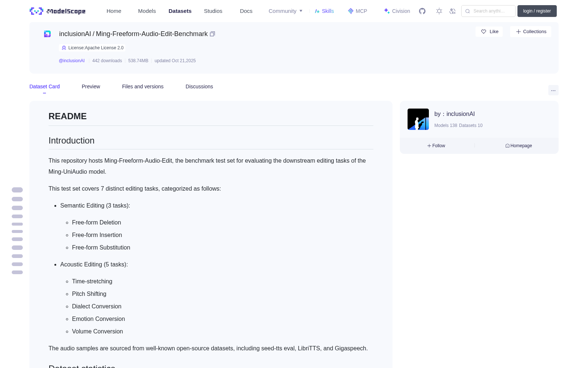Screen dimensions: 588x368
Task: Follow the inclusionAI organization
Action: (436, 146)
